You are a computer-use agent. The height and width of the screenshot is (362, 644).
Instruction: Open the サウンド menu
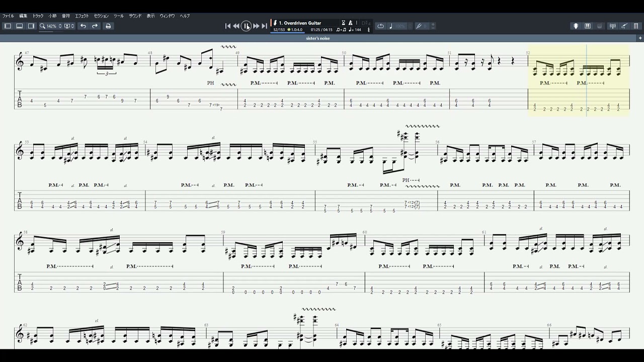[x=135, y=16]
